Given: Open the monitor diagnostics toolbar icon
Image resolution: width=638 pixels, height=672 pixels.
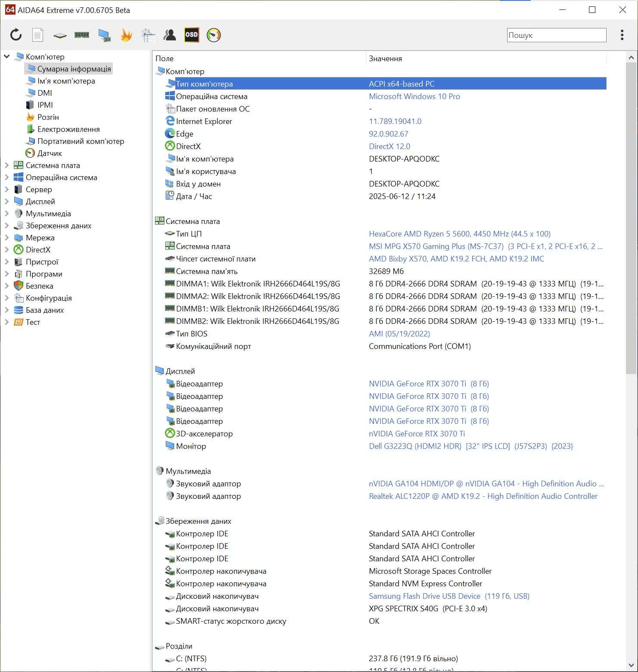Looking at the screenshot, I should pyautogui.click(x=104, y=35).
